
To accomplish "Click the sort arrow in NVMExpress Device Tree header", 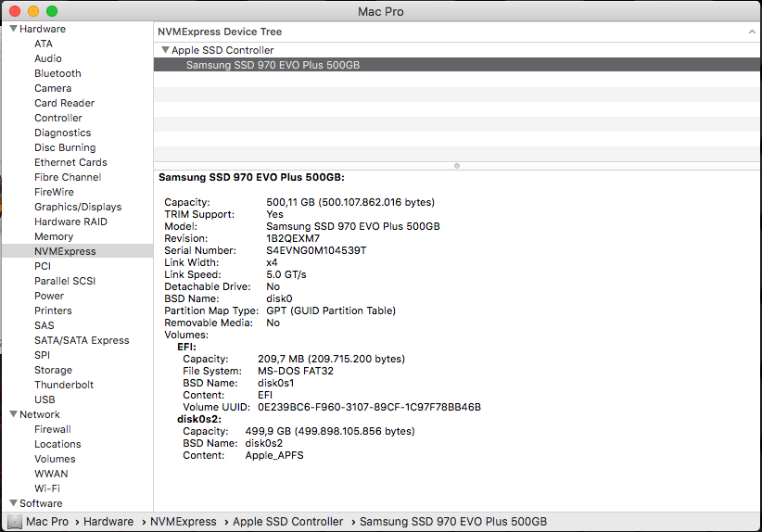I will (752, 32).
